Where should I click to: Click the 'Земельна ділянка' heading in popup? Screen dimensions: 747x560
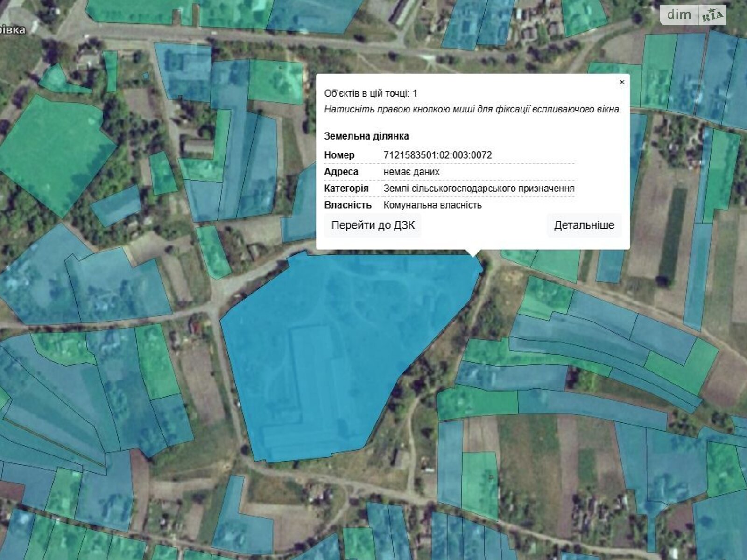[x=366, y=136]
